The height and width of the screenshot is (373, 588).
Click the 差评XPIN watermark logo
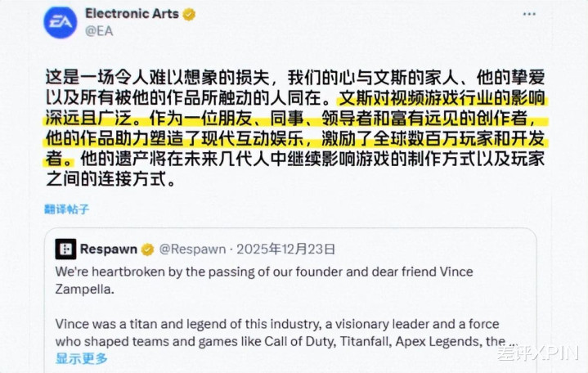coord(536,354)
